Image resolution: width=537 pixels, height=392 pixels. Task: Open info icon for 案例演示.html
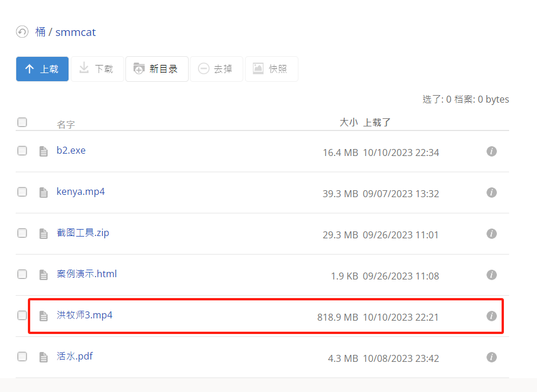[491, 275]
